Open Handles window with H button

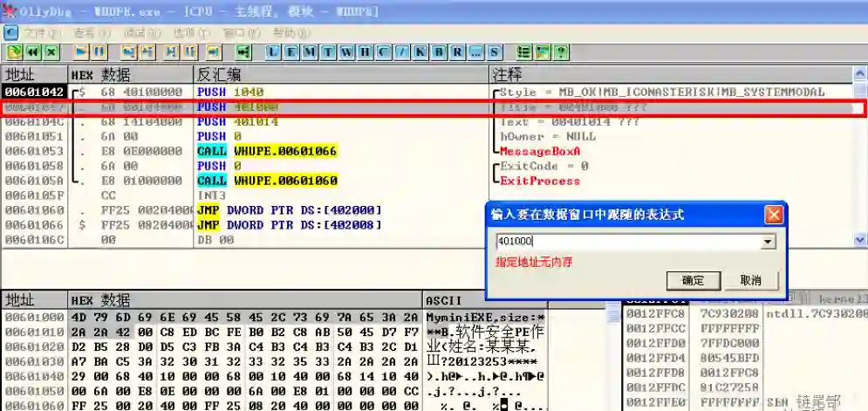pos(366,52)
